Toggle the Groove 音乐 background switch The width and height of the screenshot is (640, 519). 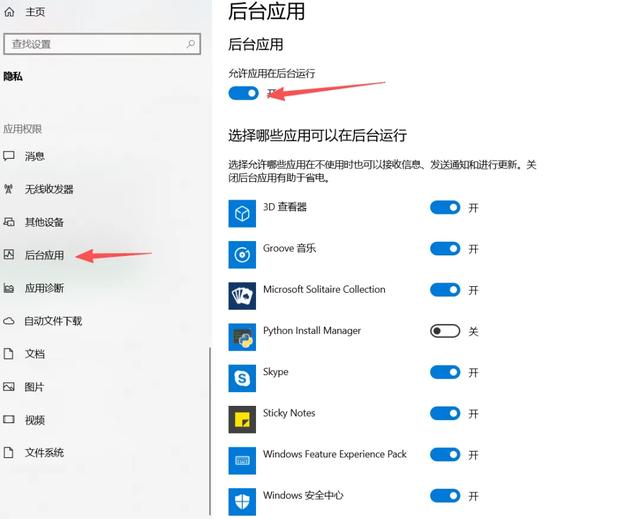click(445, 248)
